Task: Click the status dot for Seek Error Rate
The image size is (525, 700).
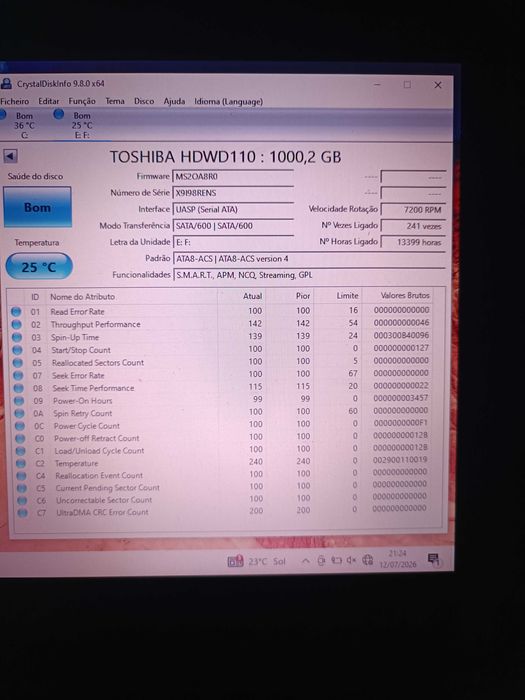Action: 18,375
